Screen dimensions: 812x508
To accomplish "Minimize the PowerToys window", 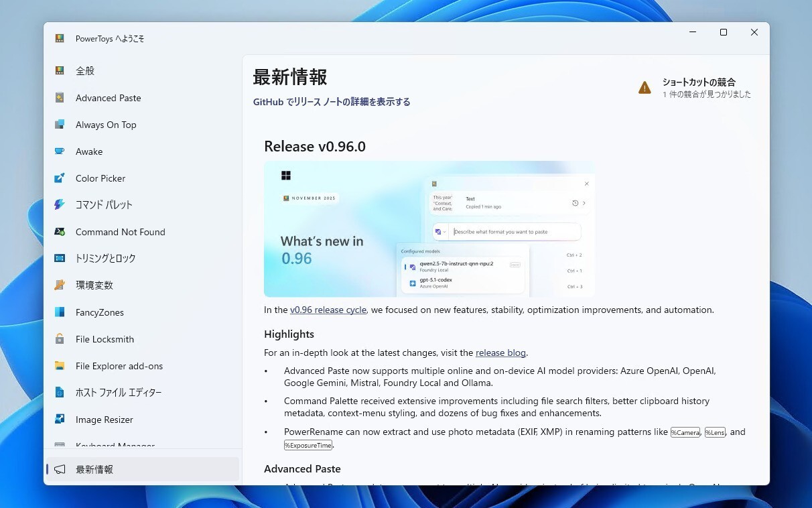I will [693, 32].
